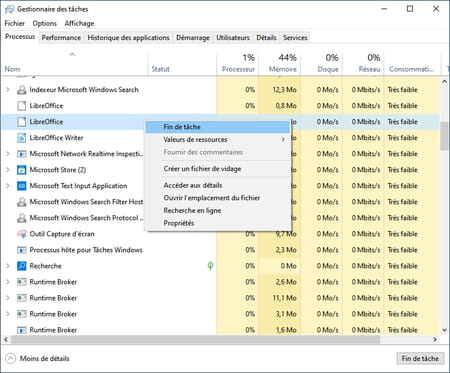Click the green leaf suspended status icon

tap(210, 266)
